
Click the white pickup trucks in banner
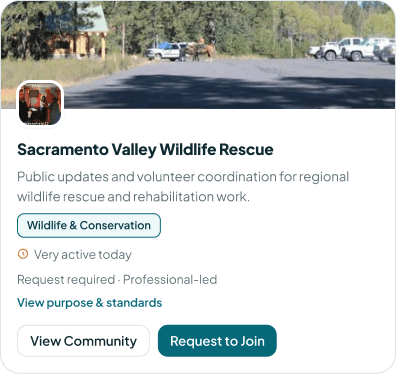(353, 49)
